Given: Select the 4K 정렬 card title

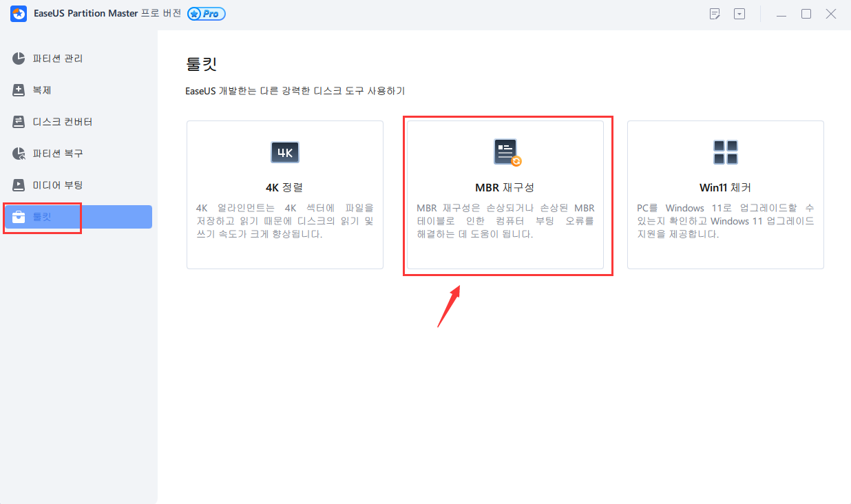Looking at the screenshot, I should pyautogui.click(x=284, y=187).
